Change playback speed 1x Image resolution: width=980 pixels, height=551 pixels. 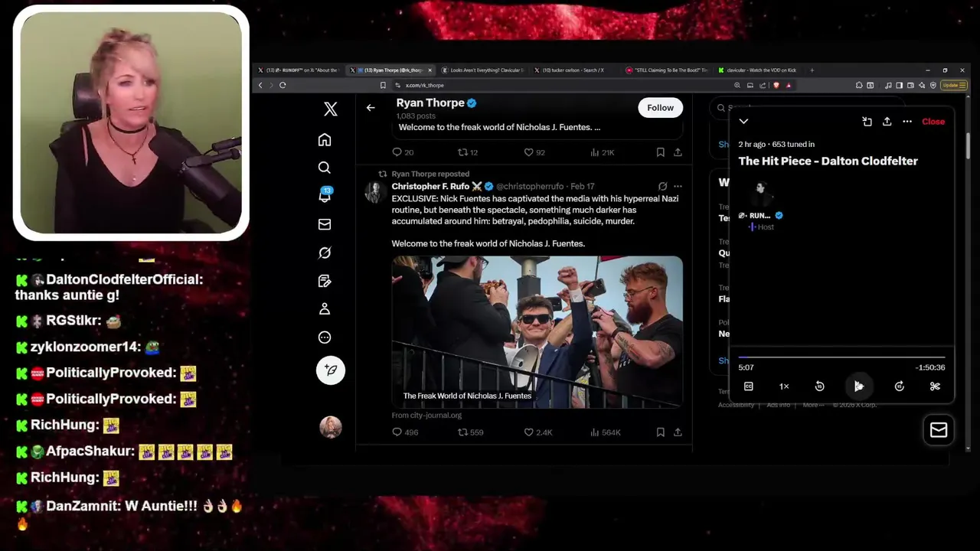click(x=784, y=386)
